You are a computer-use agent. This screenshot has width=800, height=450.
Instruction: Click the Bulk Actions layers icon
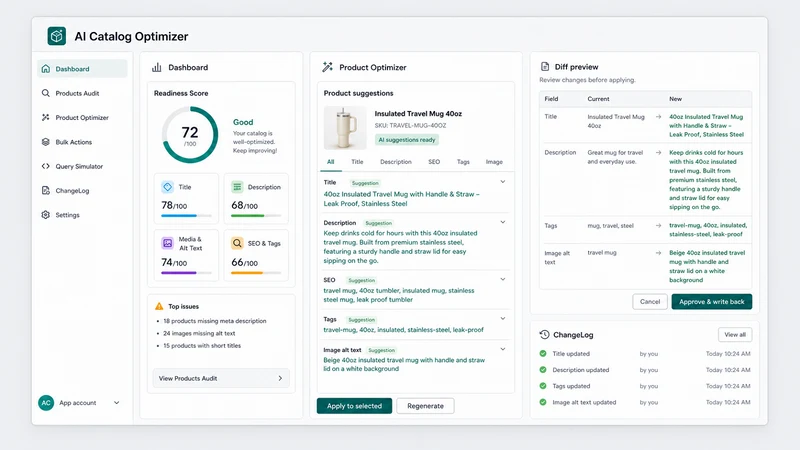45,142
